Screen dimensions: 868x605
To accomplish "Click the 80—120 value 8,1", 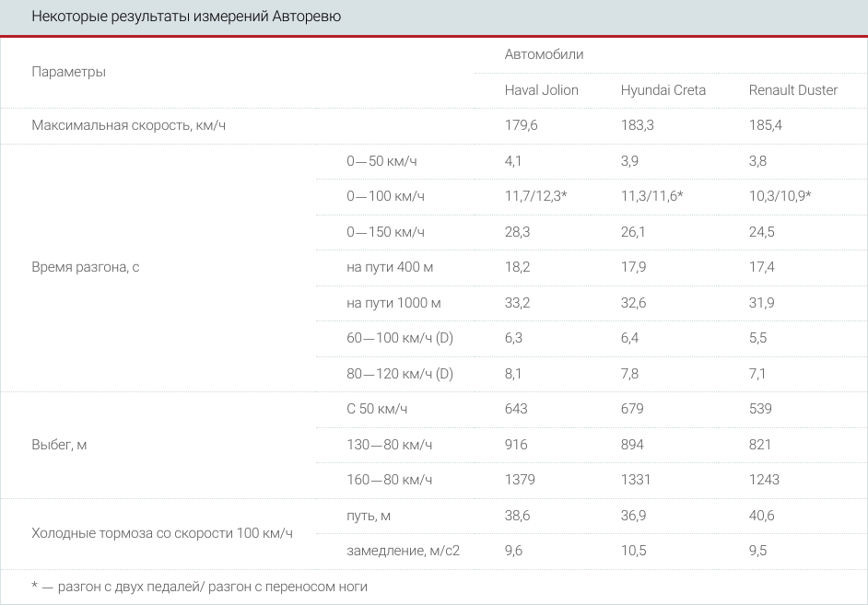I will pos(512,375).
